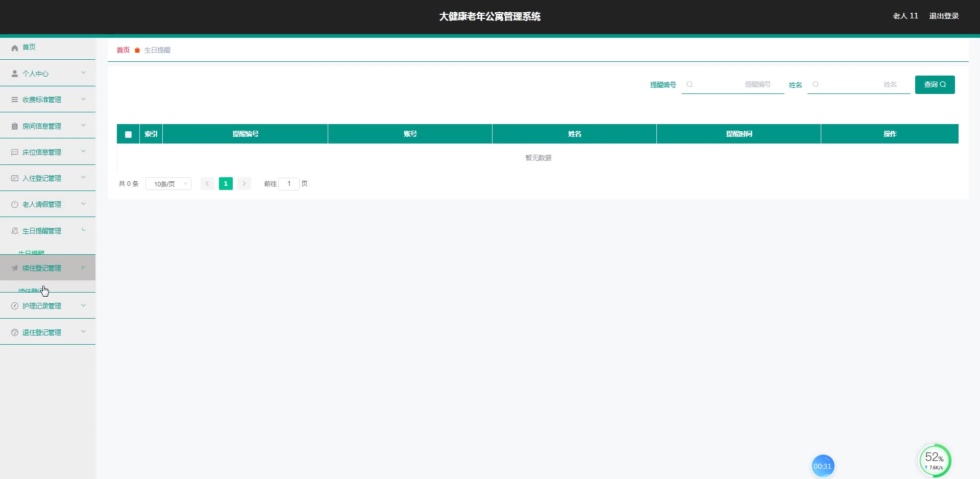
Task: Open the 收费标准管理 menu
Action: 47,99
